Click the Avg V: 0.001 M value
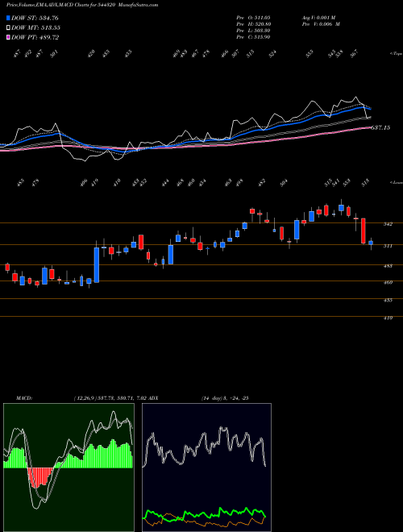The image size is (403, 532). point(318,17)
